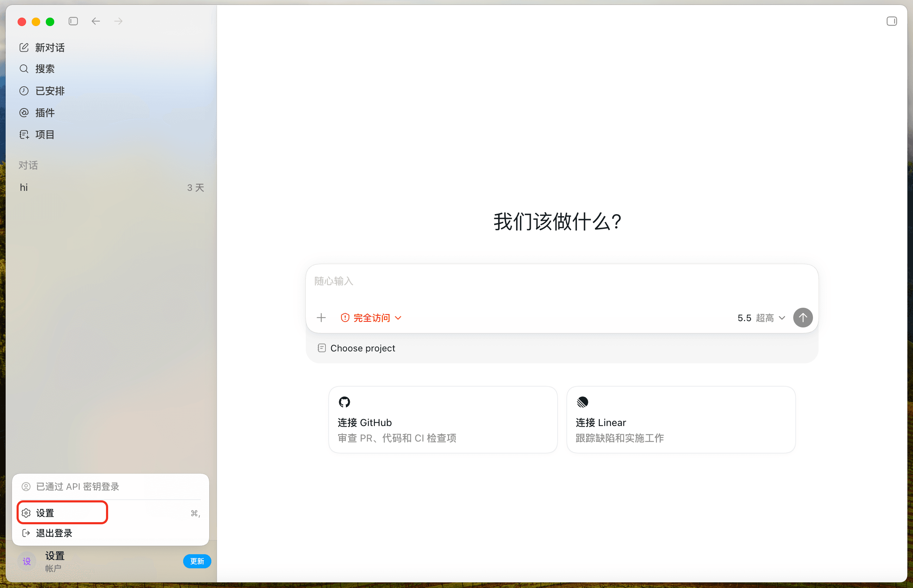Click the '3 天' timestamp of hi chat

[195, 187]
